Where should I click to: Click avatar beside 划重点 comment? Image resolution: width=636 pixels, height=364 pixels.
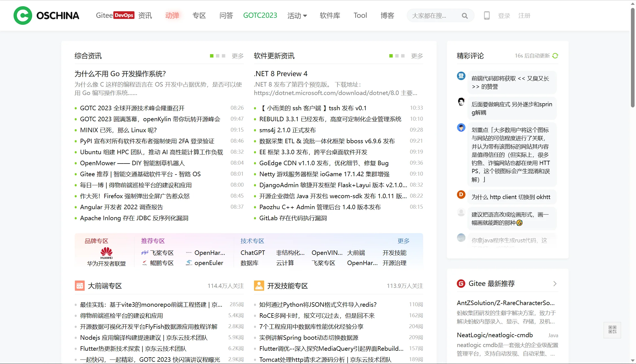pos(461,127)
